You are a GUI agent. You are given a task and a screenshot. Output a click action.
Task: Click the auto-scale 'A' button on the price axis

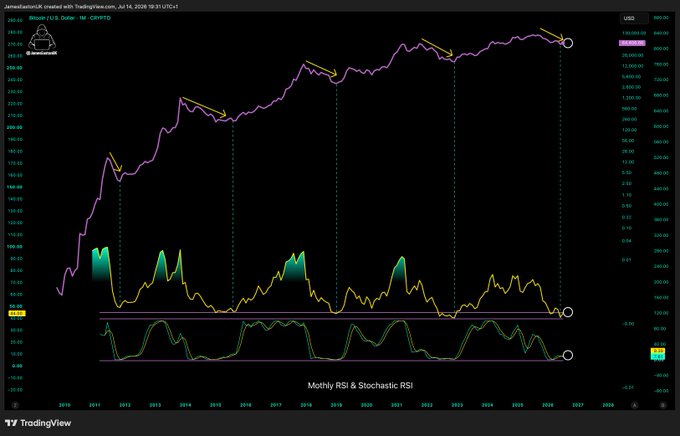(x=634, y=405)
